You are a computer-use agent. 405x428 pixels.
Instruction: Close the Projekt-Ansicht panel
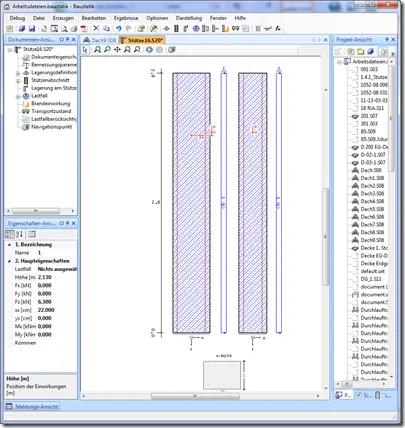click(x=393, y=40)
